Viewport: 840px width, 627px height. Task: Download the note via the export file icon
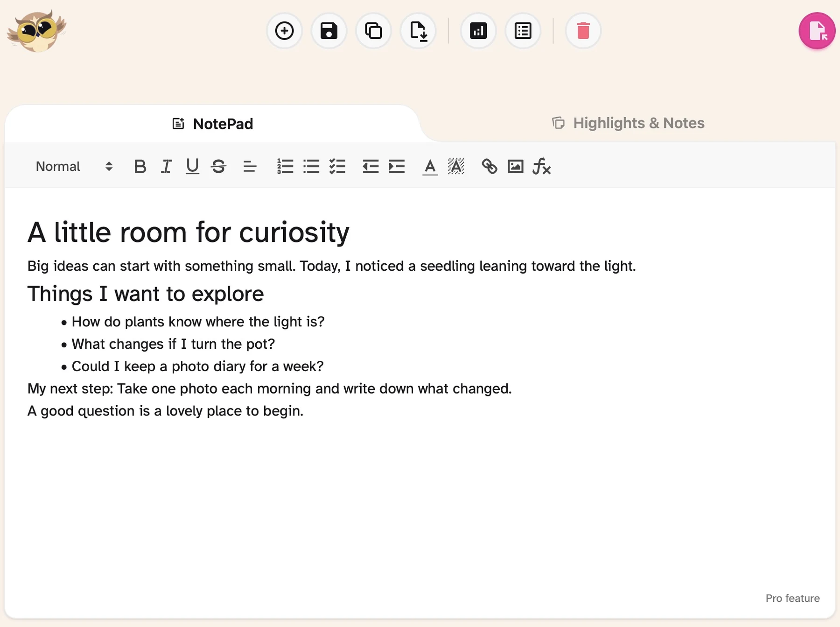(418, 31)
